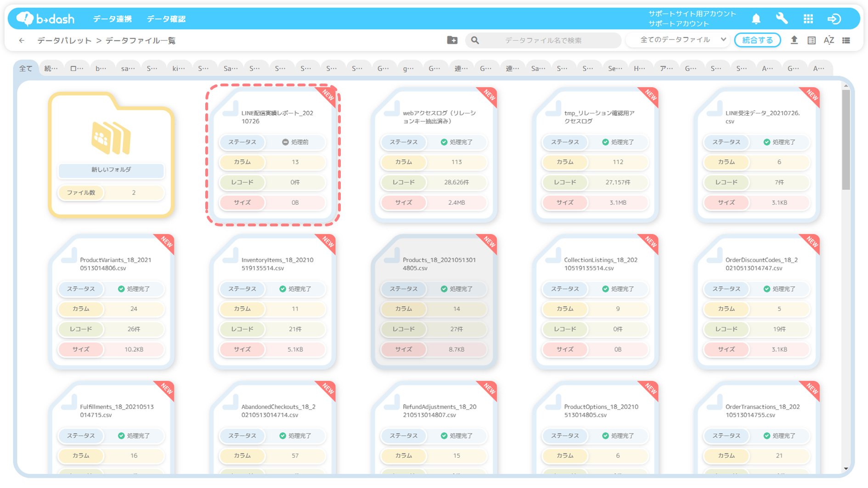This screenshot has width=868, height=488.
Task: Click size value 8.7KB
Action: point(457,349)
